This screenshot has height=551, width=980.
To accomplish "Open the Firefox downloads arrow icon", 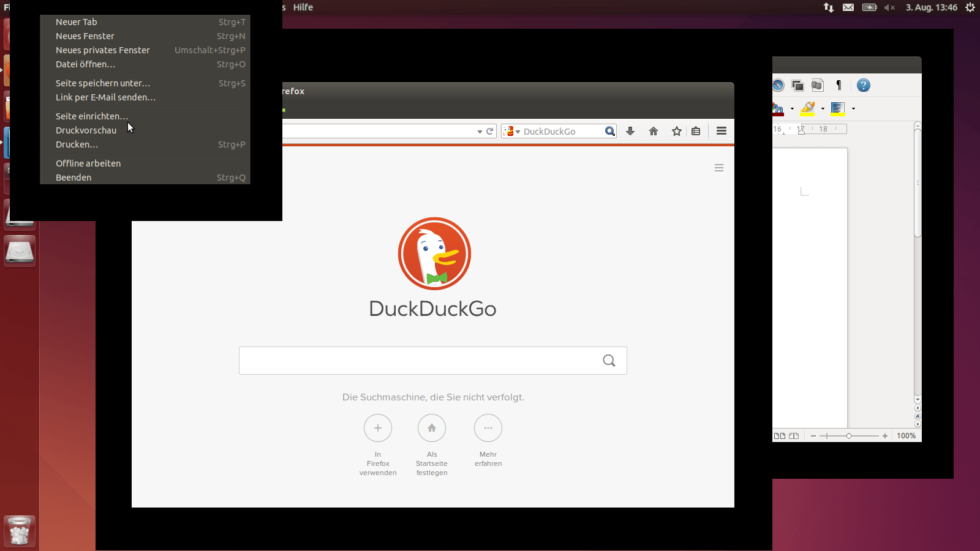I will pos(630,131).
